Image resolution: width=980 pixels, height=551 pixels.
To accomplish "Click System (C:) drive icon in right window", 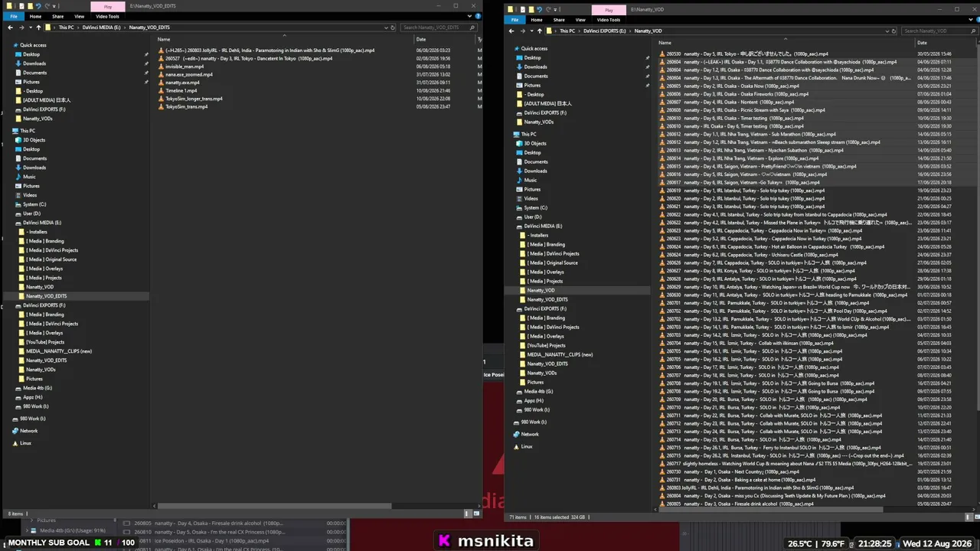I will pos(519,207).
